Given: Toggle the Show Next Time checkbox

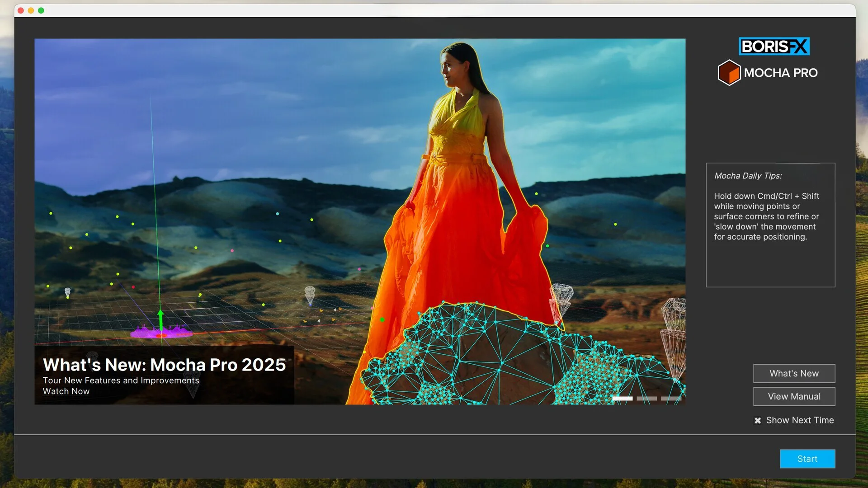Looking at the screenshot, I should [758, 420].
